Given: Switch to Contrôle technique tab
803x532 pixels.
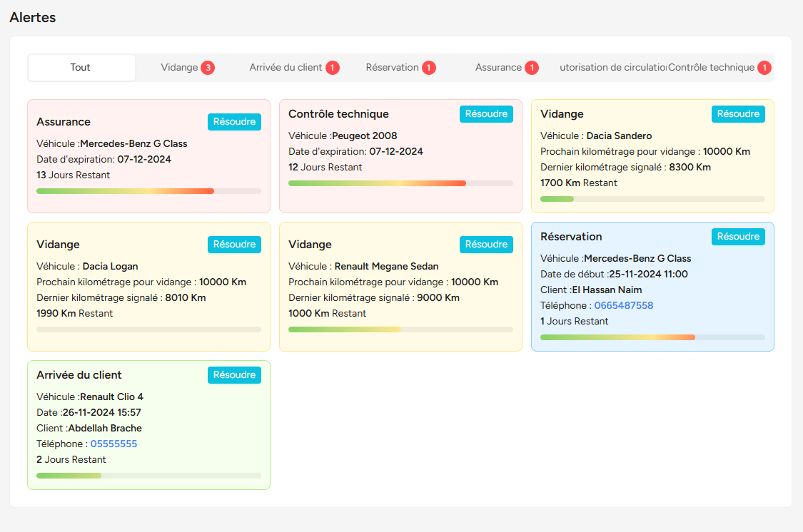Looking at the screenshot, I should point(719,68).
